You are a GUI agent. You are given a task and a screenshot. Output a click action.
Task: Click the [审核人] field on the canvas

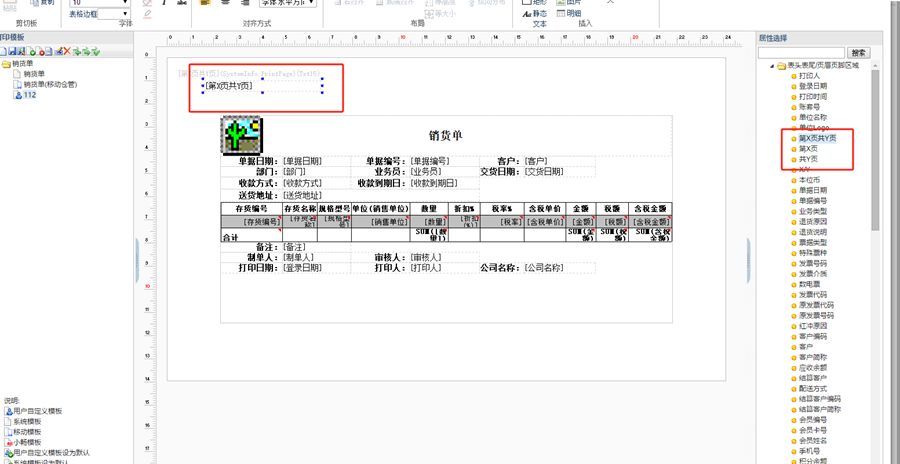click(x=426, y=257)
